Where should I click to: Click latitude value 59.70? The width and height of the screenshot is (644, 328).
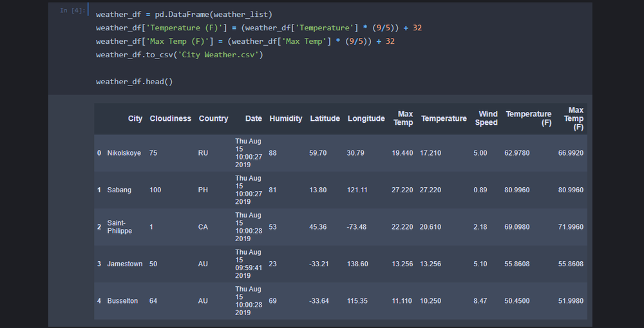[x=318, y=153]
